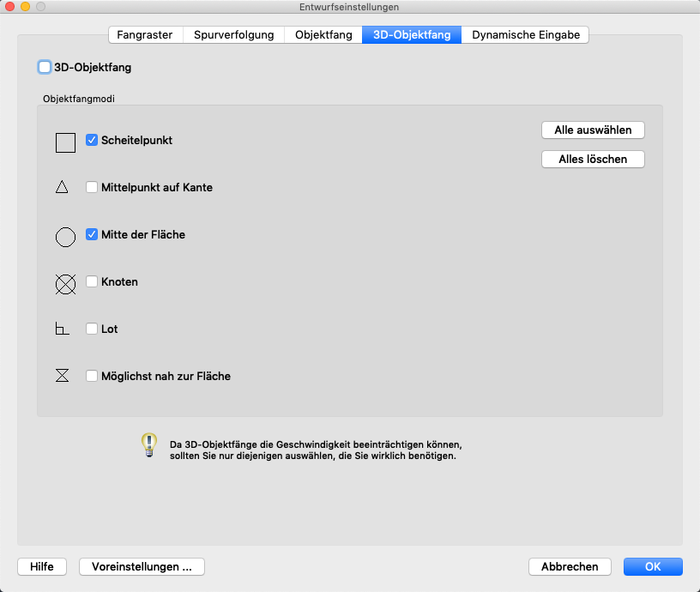
Task: Check the Knoten snap option
Action: (x=92, y=281)
